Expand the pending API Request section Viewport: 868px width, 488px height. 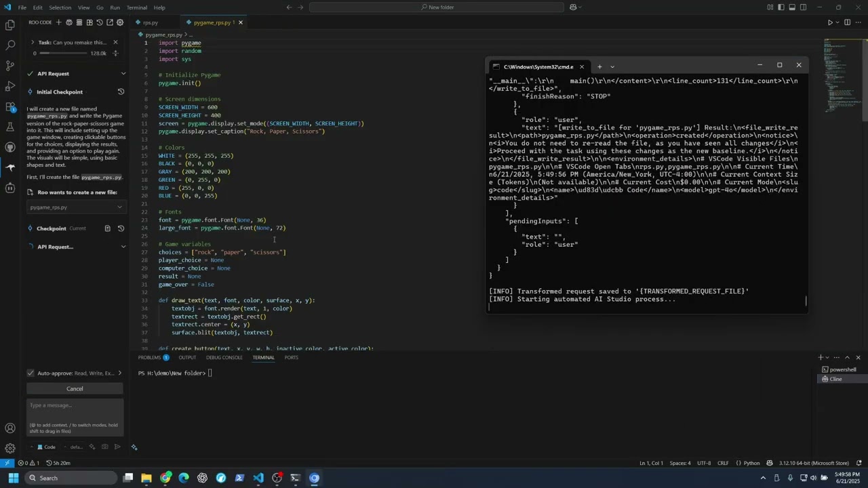123,247
